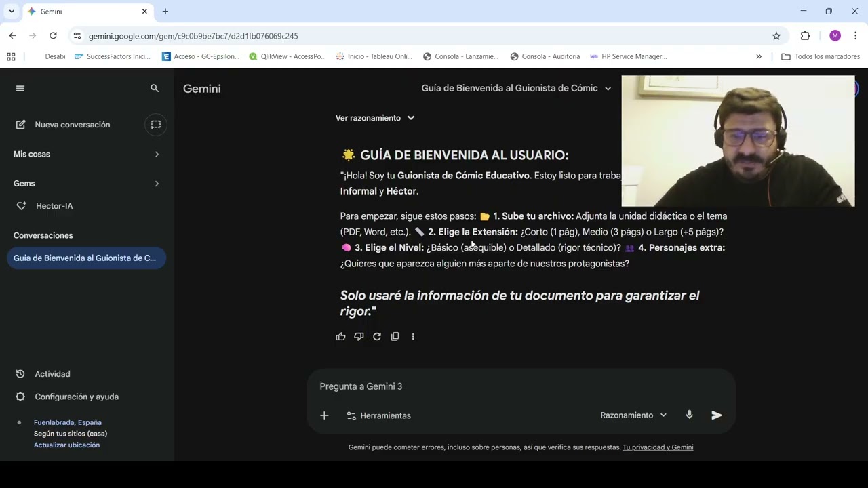The width and height of the screenshot is (868, 488).
Task: Bookmark this page with the star icon
Action: coord(776,36)
